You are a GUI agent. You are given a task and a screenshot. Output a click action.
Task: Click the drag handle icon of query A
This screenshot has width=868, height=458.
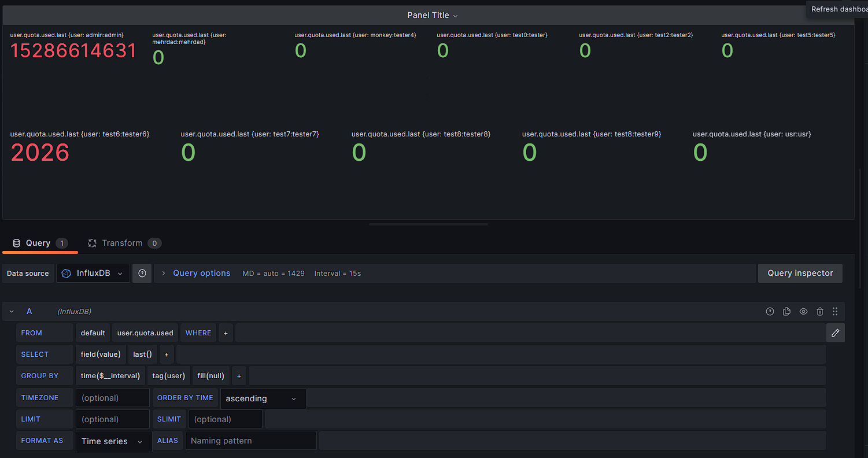(x=835, y=312)
